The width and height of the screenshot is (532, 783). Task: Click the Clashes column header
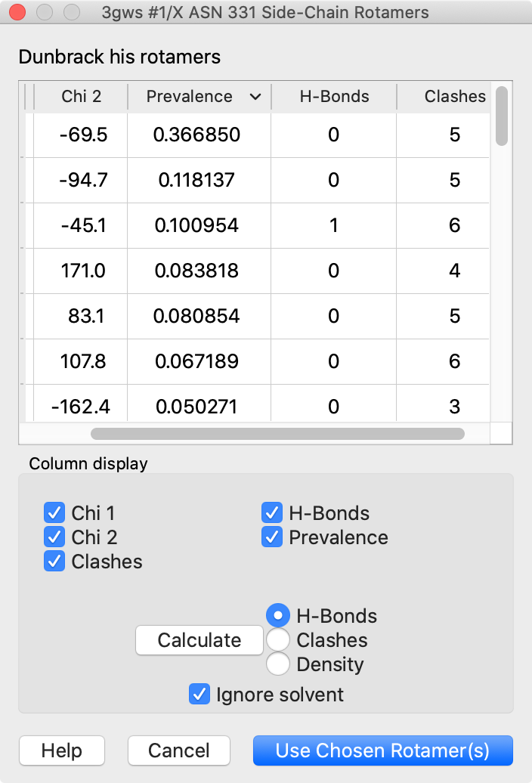click(454, 97)
